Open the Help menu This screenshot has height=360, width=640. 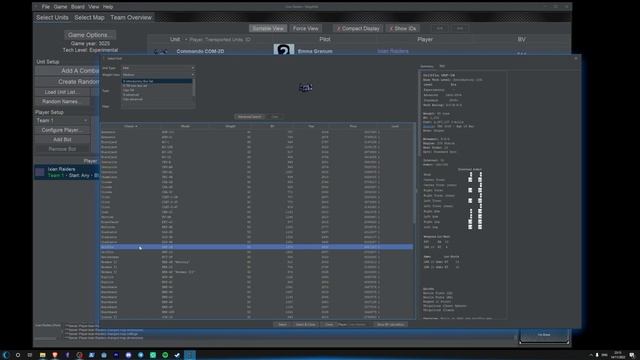[x=108, y=7]
